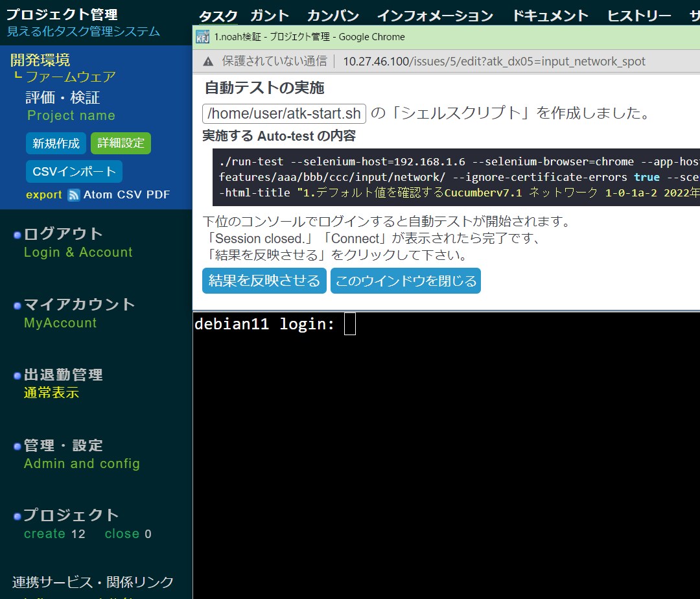The height and width of the screenshot is (599, 700).
Task: Click the 詳細設定 button
Action: click(x=121, y=143)
